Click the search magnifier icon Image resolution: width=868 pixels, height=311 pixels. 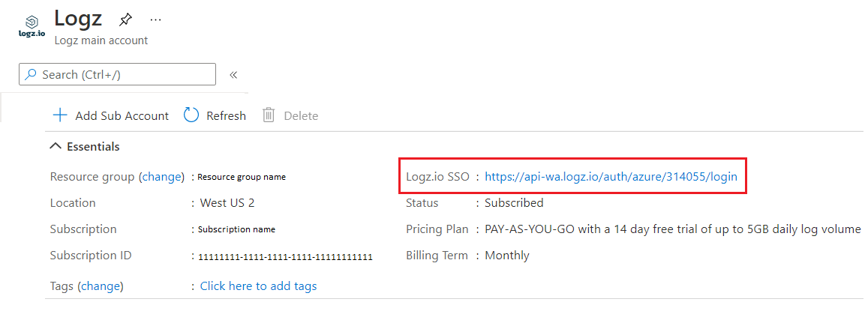pyautogui.click(x=32, y=74)
